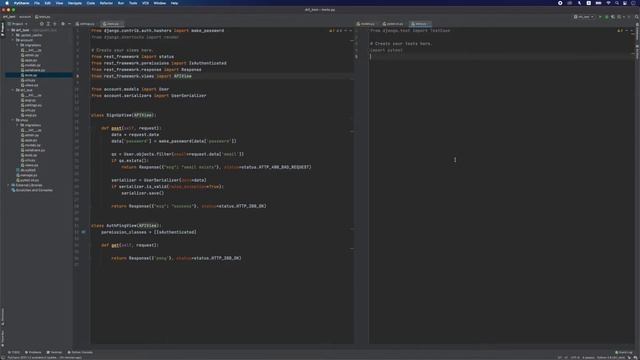Open run configuration dropdown in toolbar
The image size is (640, 360).
click(x=583, y=17)
